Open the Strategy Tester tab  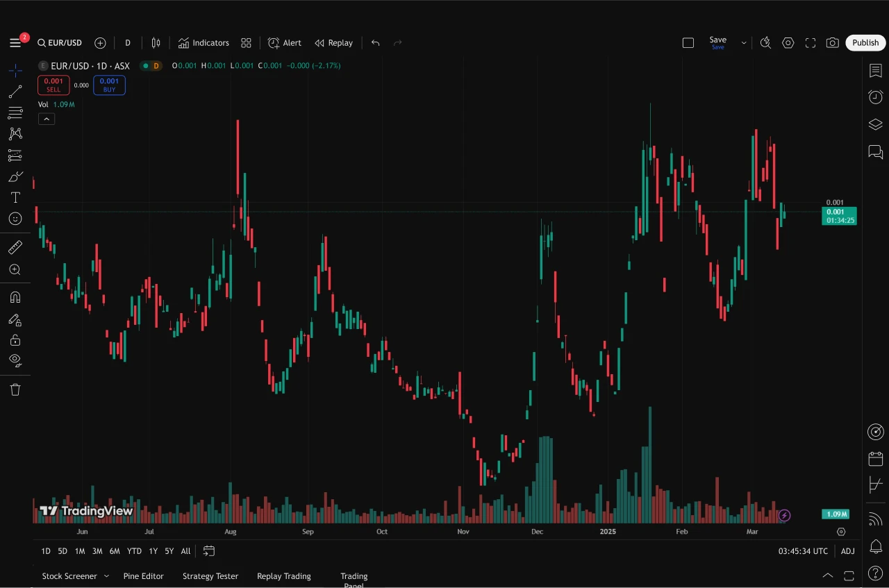tap(210, 576)
